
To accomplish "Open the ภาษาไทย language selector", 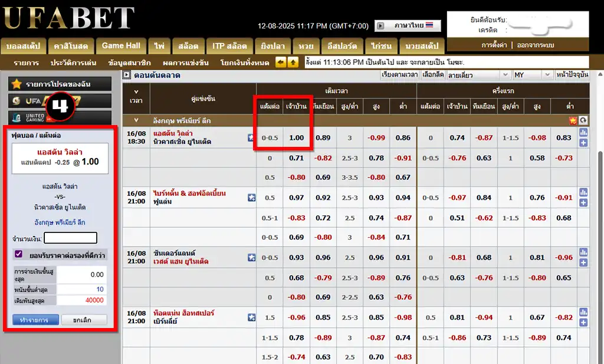I will coord(408,26).
